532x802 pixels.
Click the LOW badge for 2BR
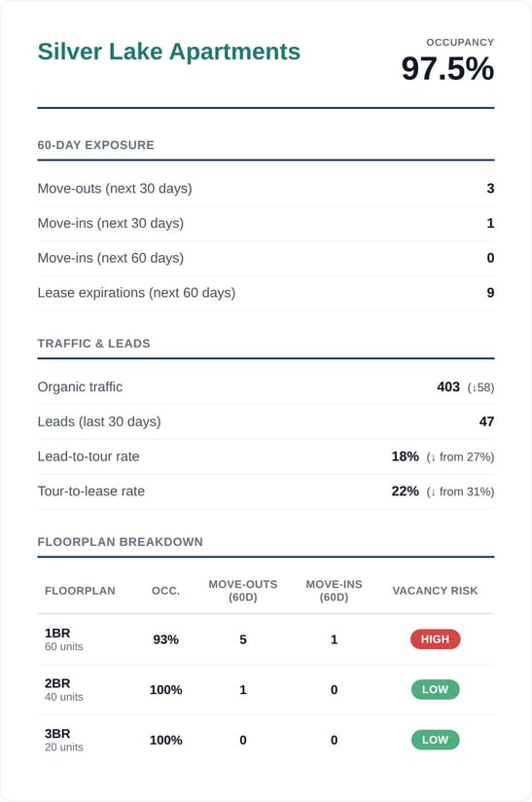(x=436, y=689)
